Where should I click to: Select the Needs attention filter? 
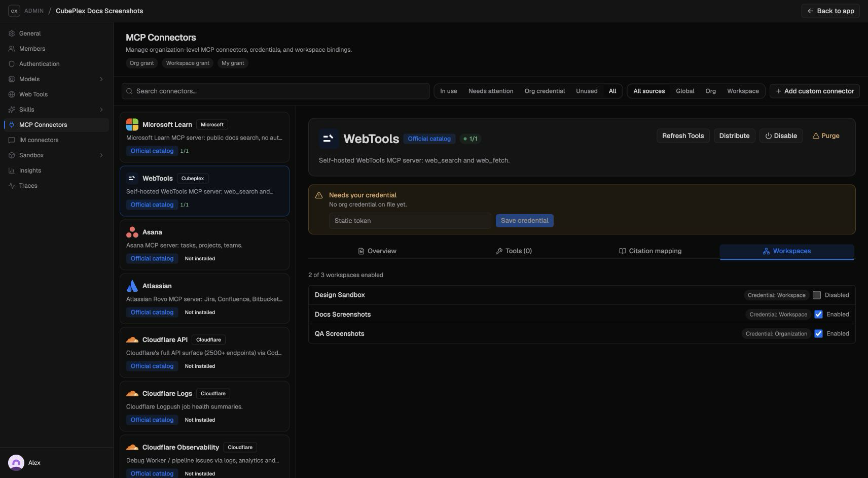pos(491,91)
